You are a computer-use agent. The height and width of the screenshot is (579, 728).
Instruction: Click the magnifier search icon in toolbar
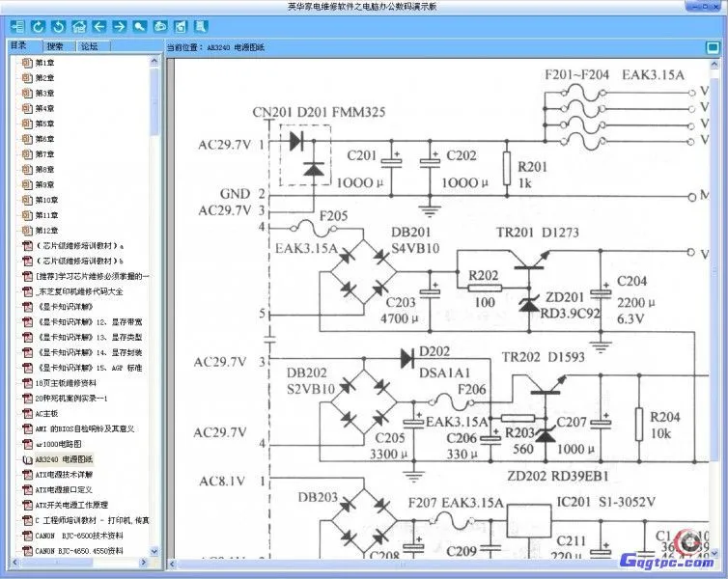(139, 26)
